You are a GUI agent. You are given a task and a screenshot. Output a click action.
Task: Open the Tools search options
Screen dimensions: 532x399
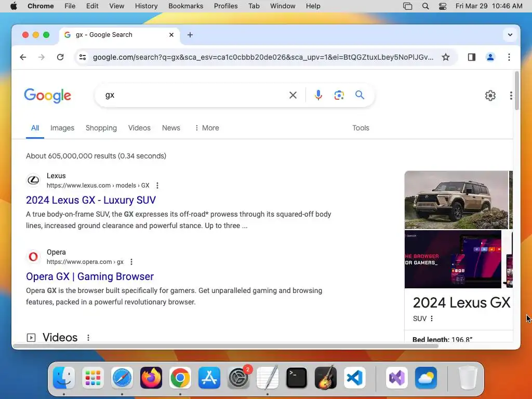pos(361,128)
